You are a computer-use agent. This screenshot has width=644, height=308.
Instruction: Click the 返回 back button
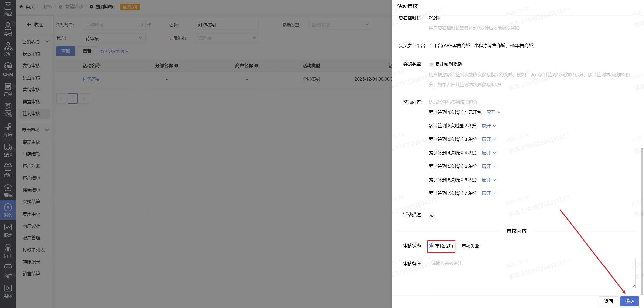coord(608,301)
